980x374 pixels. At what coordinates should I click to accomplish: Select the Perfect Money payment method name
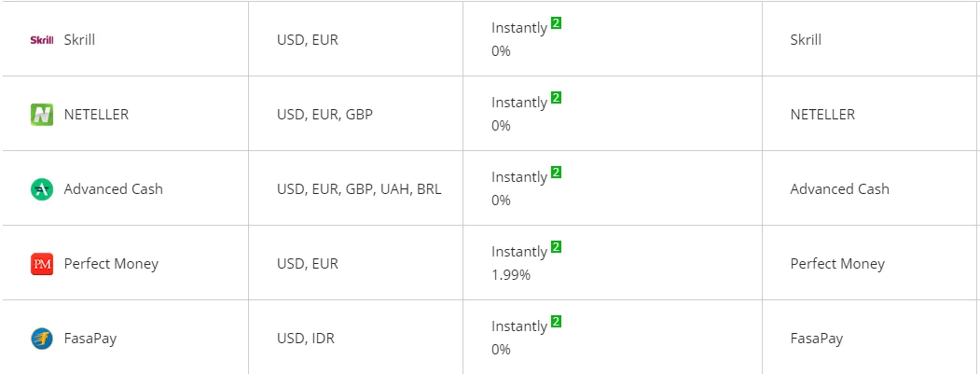click(x=111, y=264)
